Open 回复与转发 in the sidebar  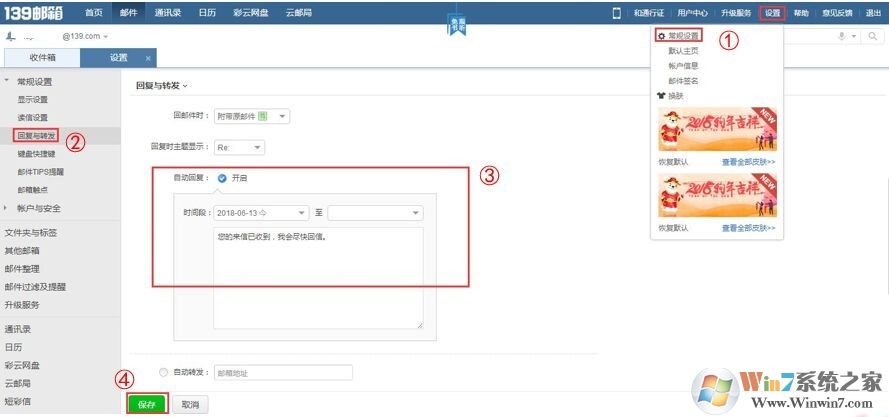(36, 136)
